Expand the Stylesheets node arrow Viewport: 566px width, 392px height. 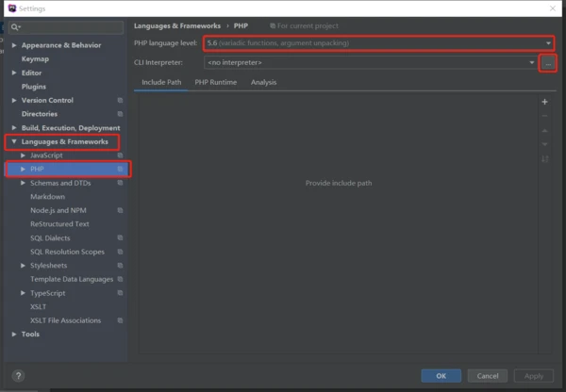coord(23,266)
